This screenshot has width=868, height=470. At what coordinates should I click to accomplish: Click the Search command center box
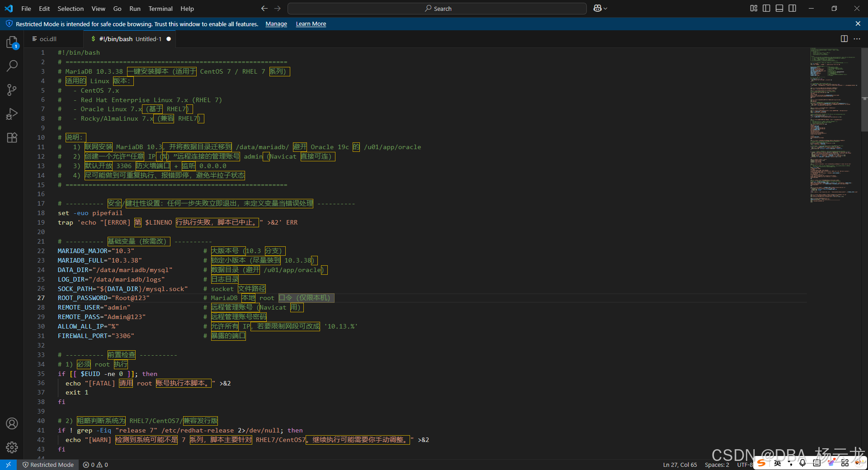point(437,8)
